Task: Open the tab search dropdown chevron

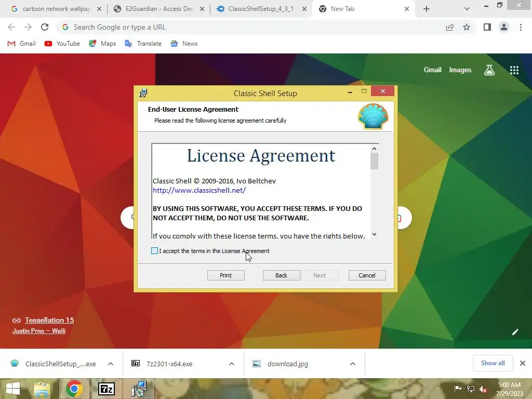Action: (x=467, y=9)
